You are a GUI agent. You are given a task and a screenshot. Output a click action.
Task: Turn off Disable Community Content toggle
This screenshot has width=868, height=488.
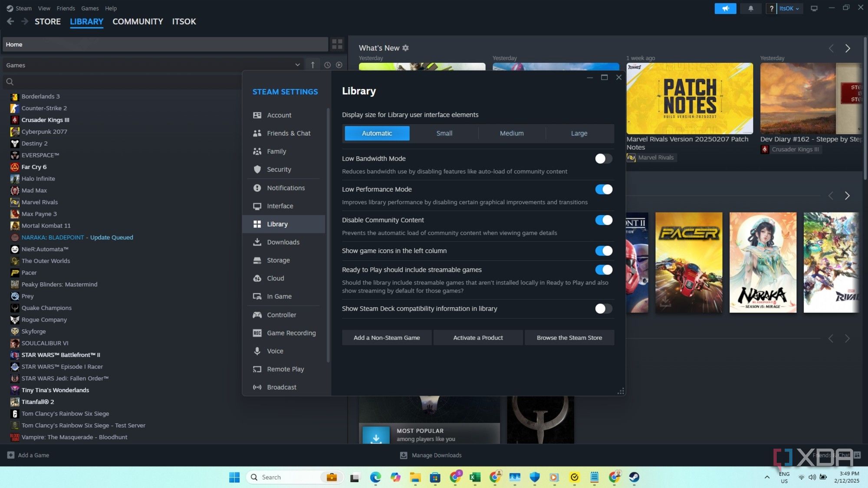(x=603, y=220)
